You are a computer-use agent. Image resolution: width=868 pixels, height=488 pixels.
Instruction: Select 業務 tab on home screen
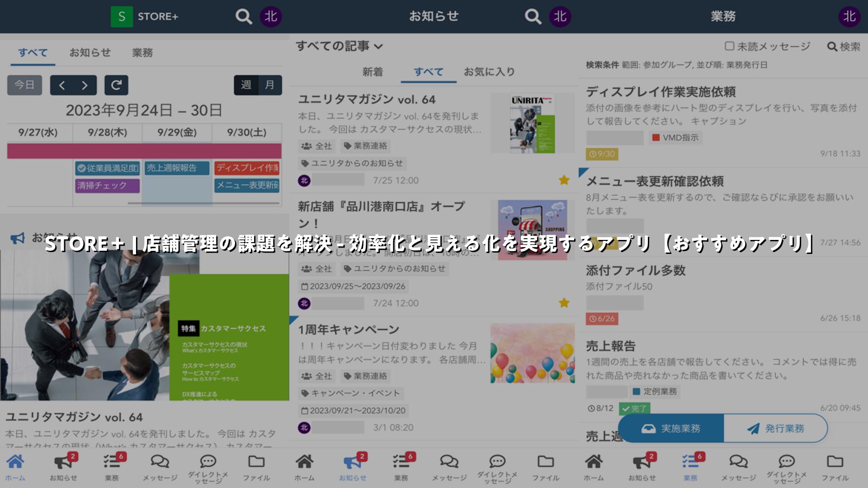(x=142, y=53)
